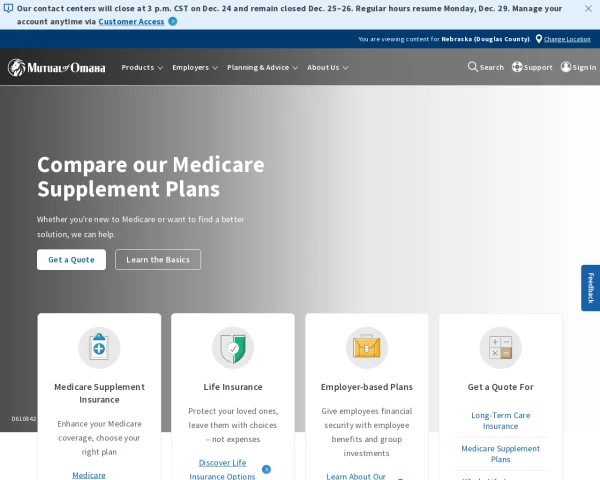This screenshot has height=480, width=600.
Task: Open the Learn About Our link
Action: (356, 476)
